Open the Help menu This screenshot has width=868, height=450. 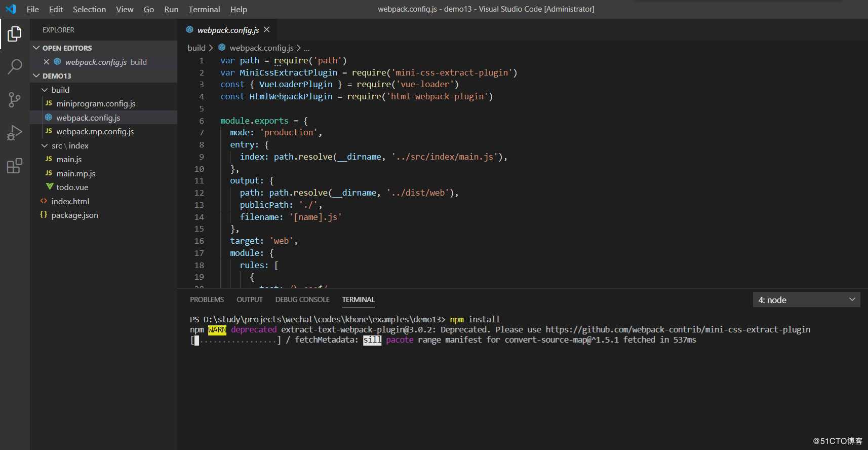pos(239,9)
